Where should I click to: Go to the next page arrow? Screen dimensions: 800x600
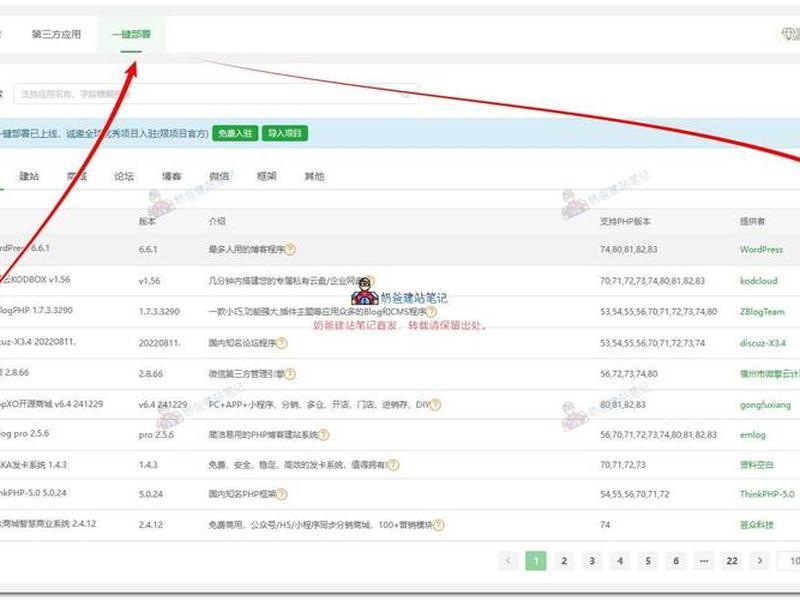pyautogui.click(x=760, y=561)
